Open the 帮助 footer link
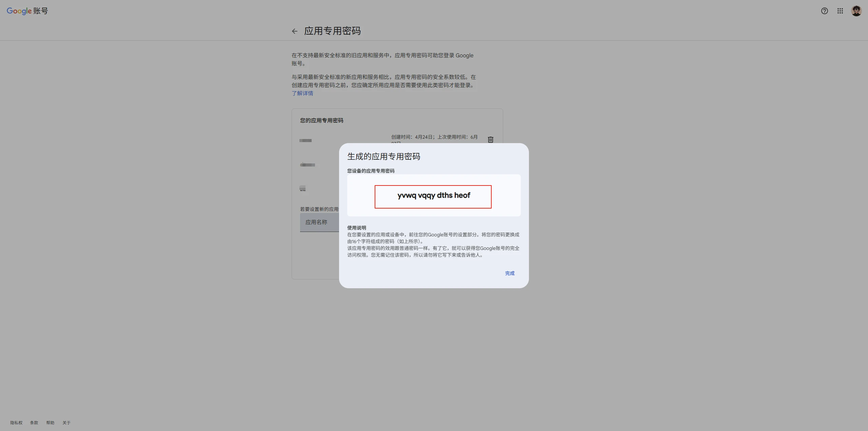 click(50, 423)
